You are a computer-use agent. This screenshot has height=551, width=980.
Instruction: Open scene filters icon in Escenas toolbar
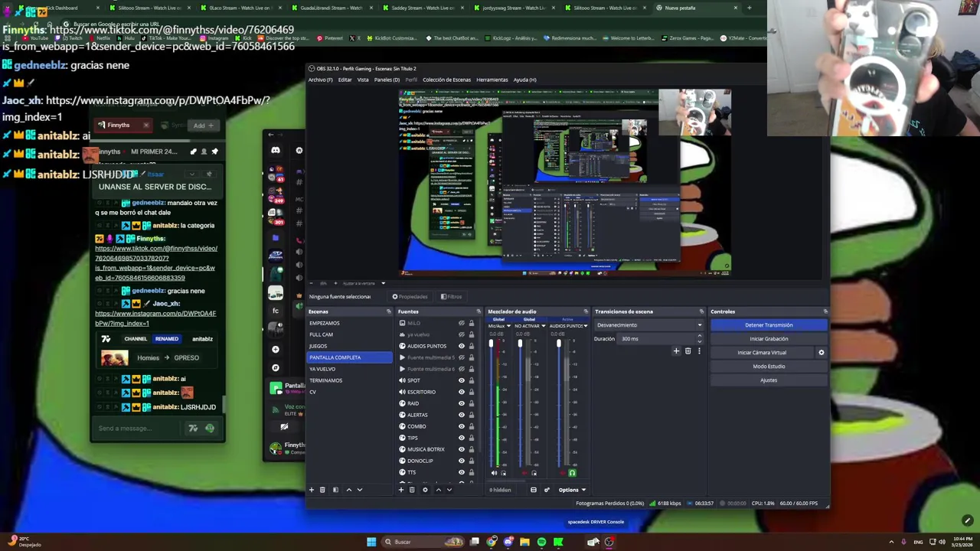335,490
